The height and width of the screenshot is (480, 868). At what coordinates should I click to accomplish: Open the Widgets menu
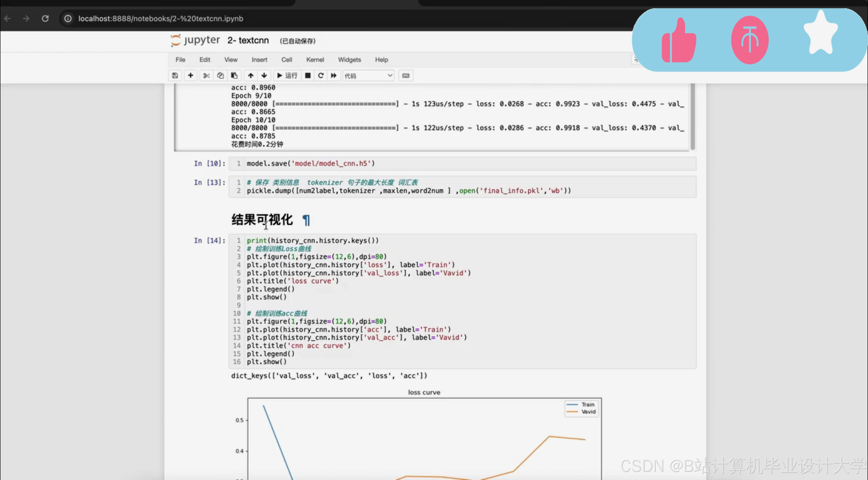click(x=349, y=60)
